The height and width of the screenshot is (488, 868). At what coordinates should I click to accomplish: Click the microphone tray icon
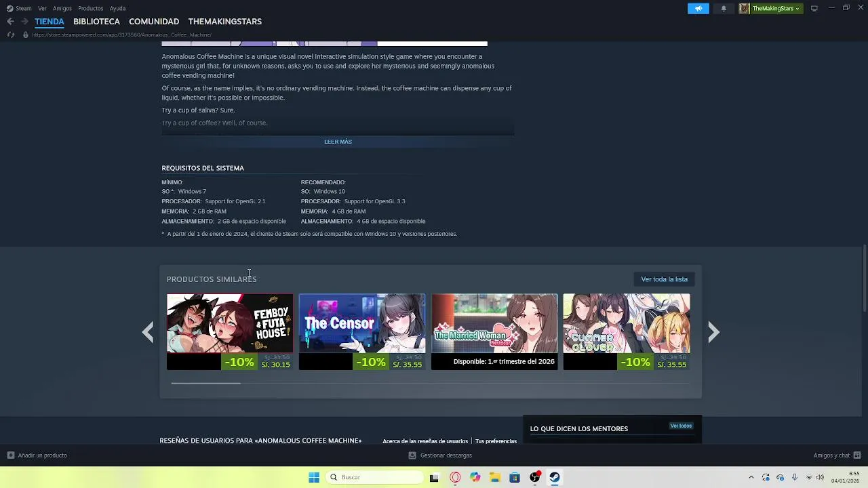pyautogui.click(x=795, y=477)
